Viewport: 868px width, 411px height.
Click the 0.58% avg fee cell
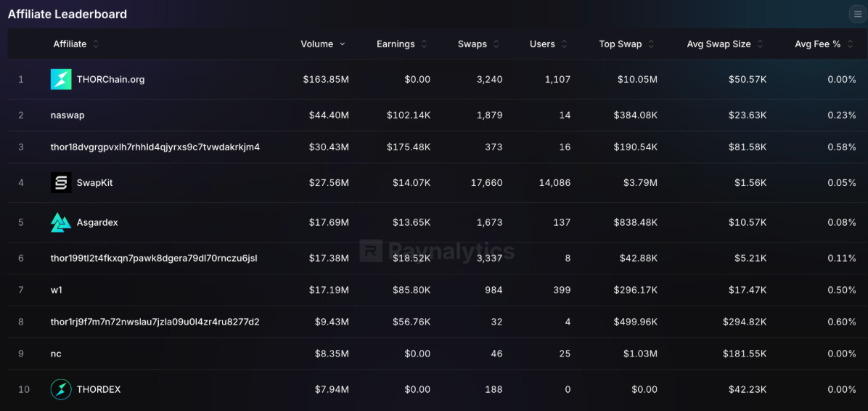click(x=842, y=147)
